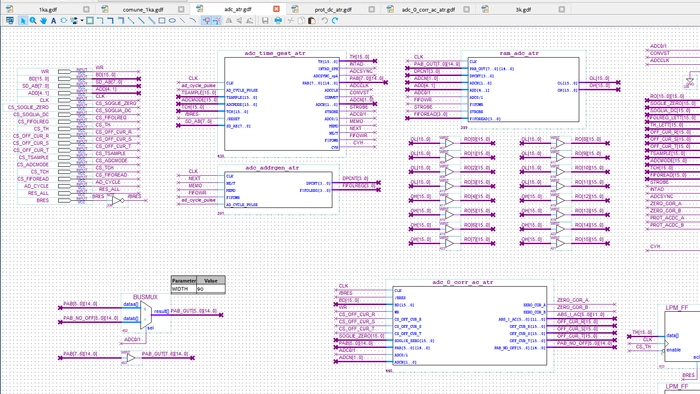Click the NOT gate on BRES line
The width and height of the screenshot is (700, 394).
pos(117,201)
